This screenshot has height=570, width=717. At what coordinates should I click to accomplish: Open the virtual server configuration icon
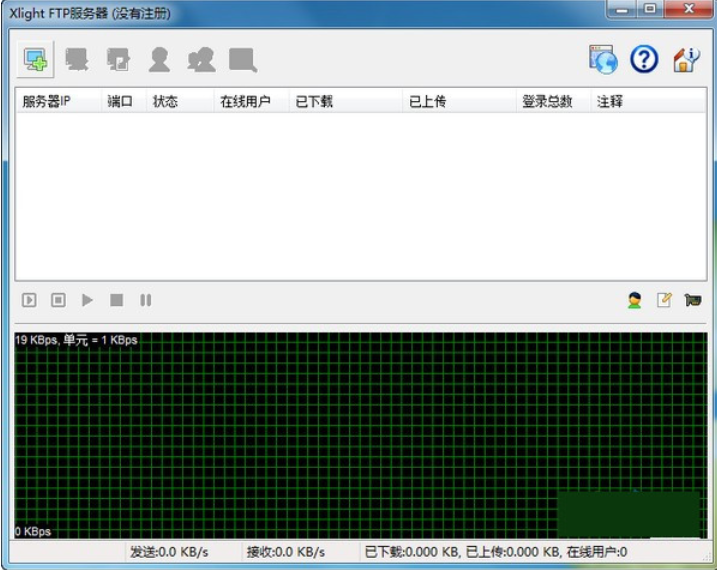click(x=118, y=59)
